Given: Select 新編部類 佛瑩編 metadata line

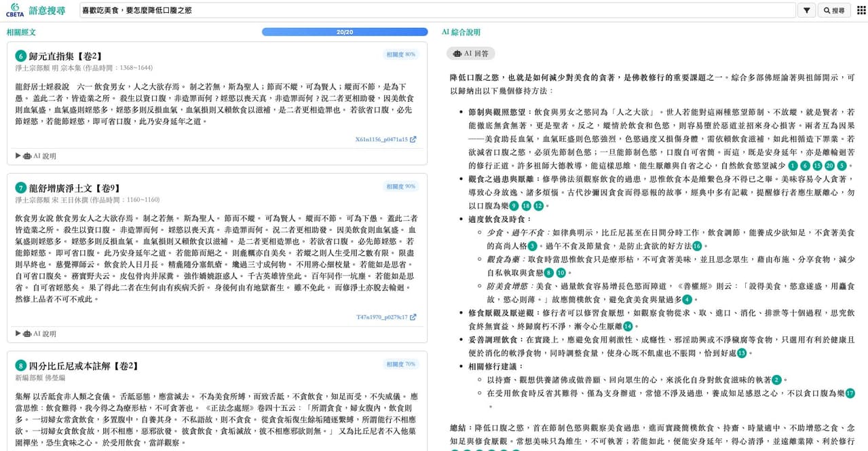Looking at the screenshot, I should [40, 378].
